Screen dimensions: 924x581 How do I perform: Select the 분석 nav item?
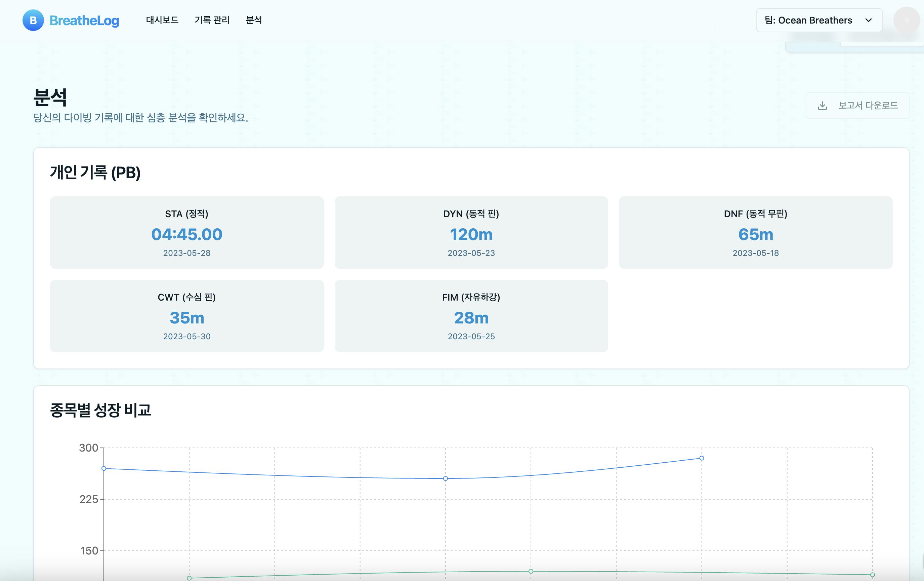click(x=254, y=20)
